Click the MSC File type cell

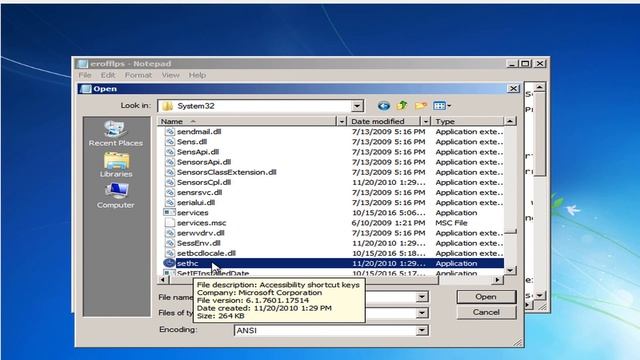click(x=451, y=223)
